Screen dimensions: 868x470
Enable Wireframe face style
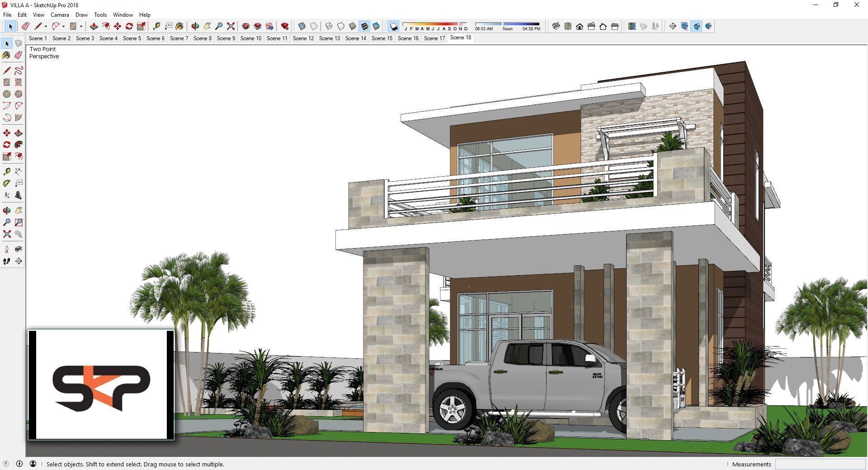(329, 26)
